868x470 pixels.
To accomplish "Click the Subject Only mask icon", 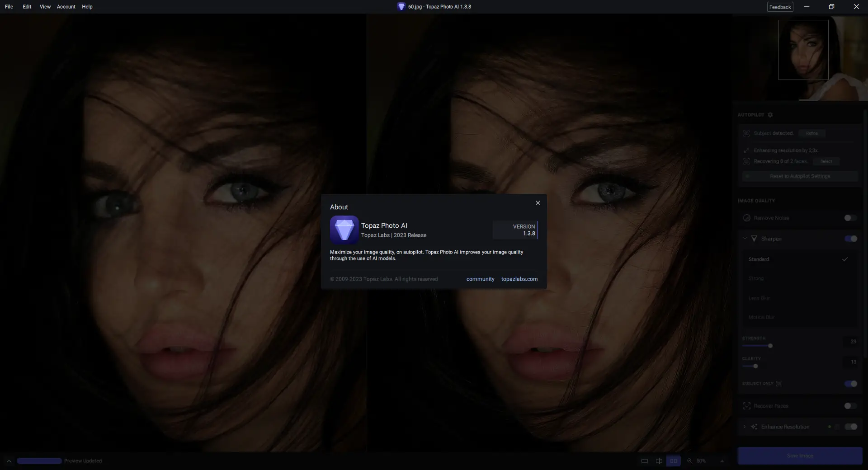I will tap(779, 384).
